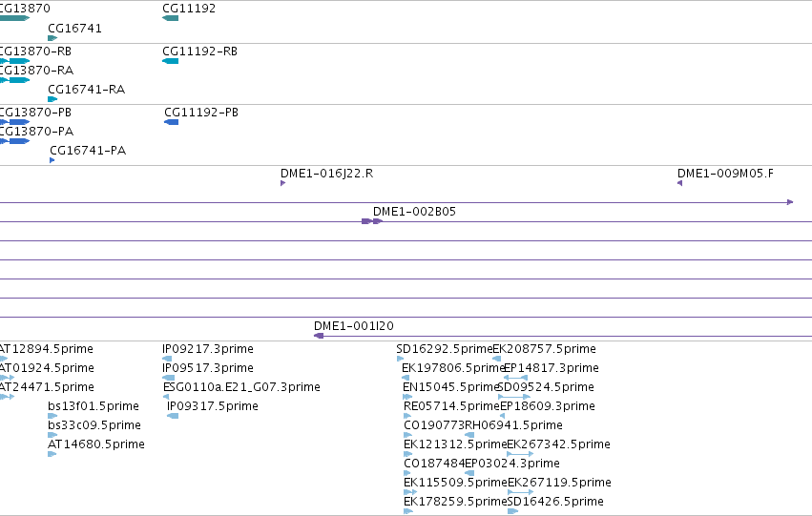
Task: Click the DME1-002B05 feature block
Action: pyautogui.click(x=372, y=221)
